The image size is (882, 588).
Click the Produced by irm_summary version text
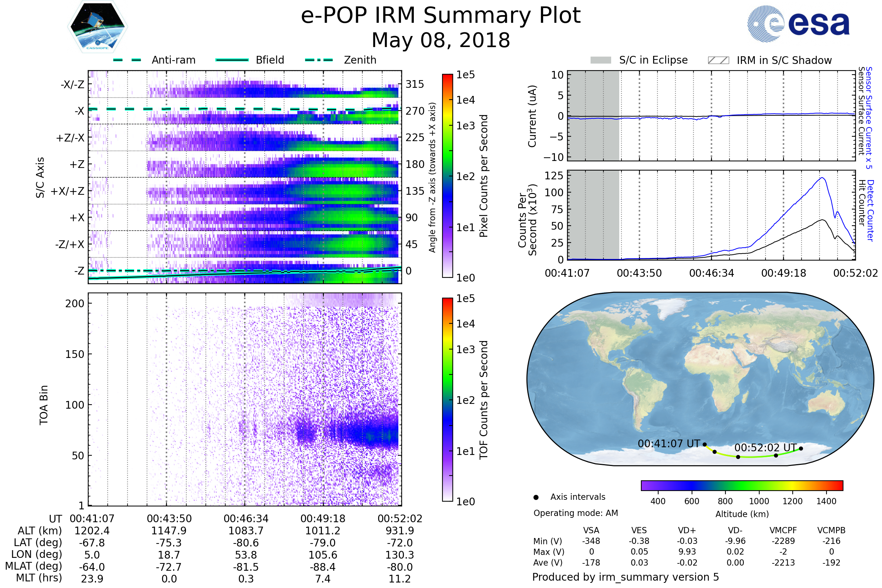click(625, 577)
